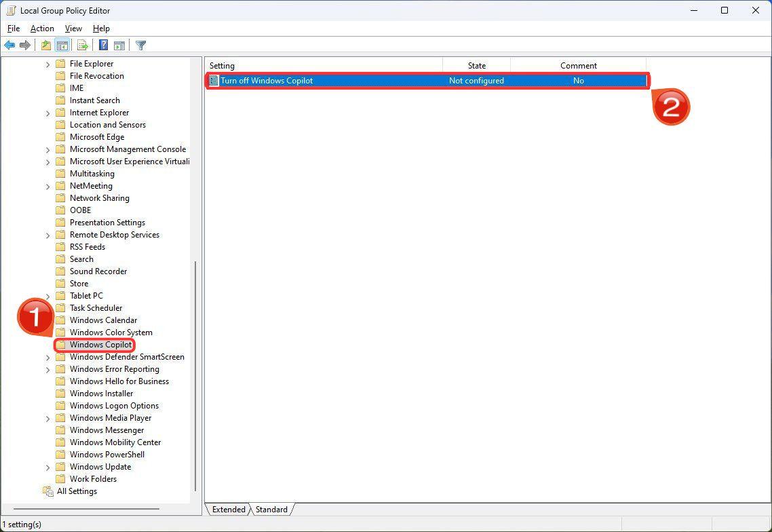Toggle Show/Hide Console Tree icon
This screenshot has width=772, height=532.
[x=62, y=45]
